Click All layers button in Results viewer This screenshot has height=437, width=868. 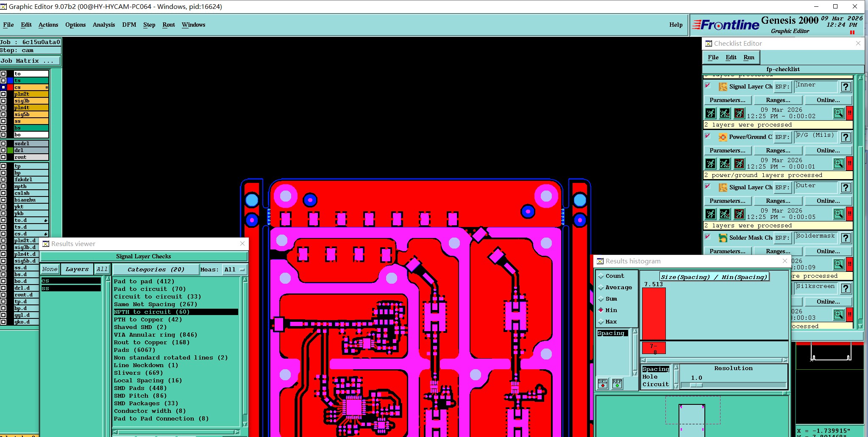pyautogui.click(x=102, y=269)
